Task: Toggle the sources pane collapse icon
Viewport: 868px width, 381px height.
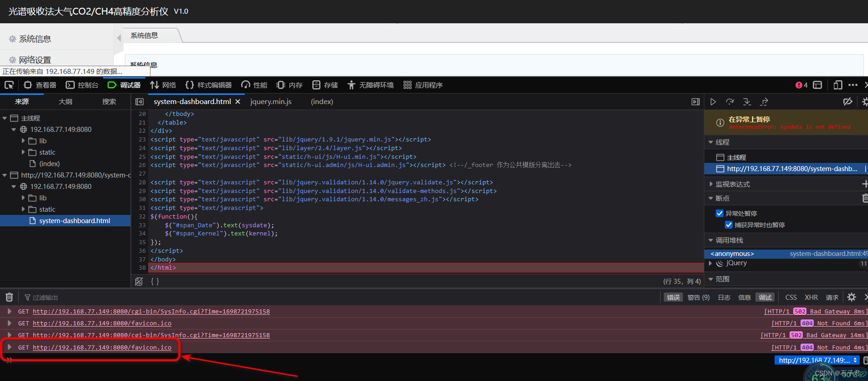Action: click(139, 102)
